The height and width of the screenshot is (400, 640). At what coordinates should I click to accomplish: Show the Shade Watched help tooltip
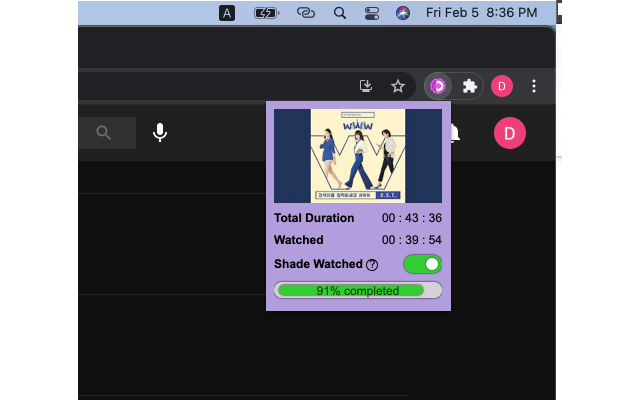(372, 265)
